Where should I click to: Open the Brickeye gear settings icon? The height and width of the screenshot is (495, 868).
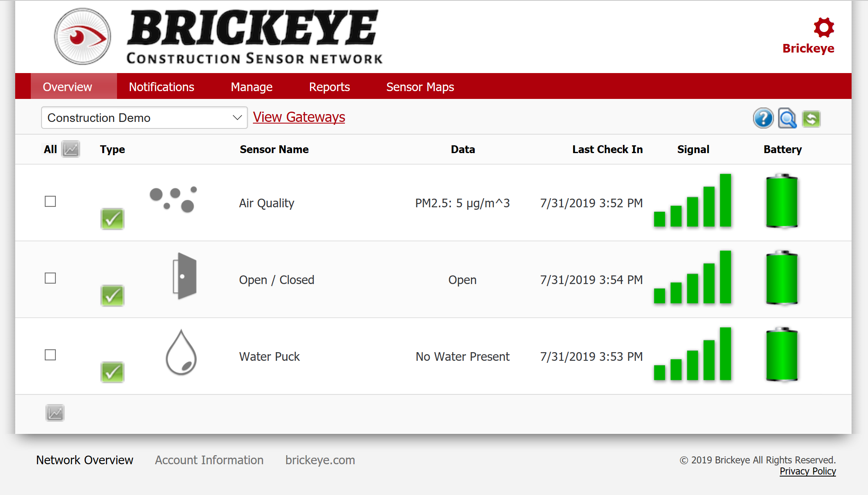point(824,27)
